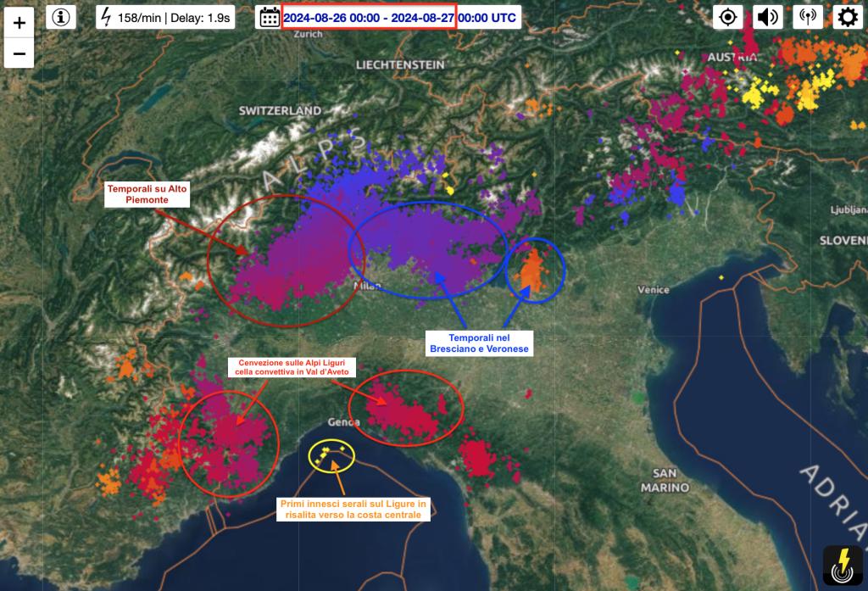The height and width of the screenshot is (591, 868).
Task: Click the strike rate lightning bolt indicator
Action: [106, 17]
